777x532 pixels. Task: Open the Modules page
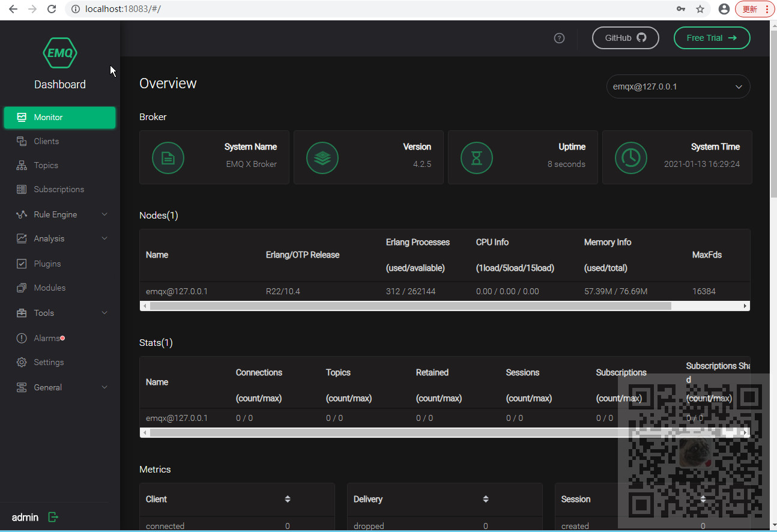coord(60,288)
